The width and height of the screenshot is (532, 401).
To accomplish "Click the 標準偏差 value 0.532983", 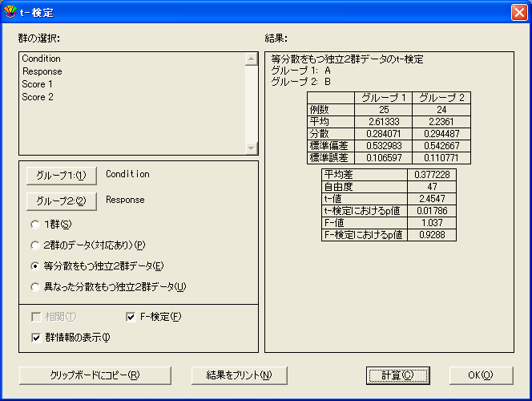I will point(384,146).
